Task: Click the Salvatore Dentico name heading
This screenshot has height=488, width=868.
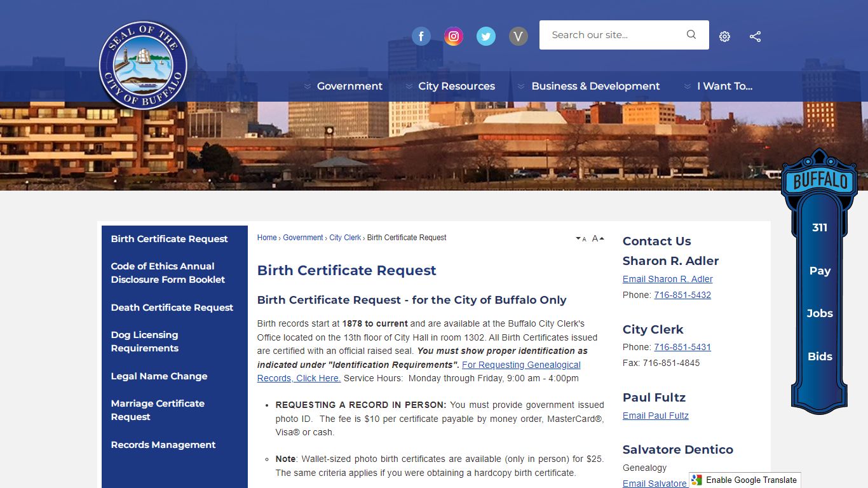Action: (x=678, y=449)
